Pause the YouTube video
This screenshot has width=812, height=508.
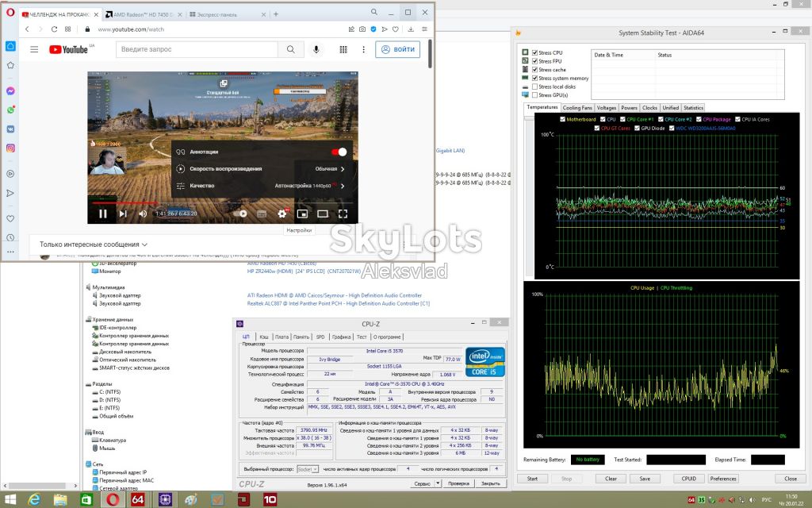(x=103, y=214)
